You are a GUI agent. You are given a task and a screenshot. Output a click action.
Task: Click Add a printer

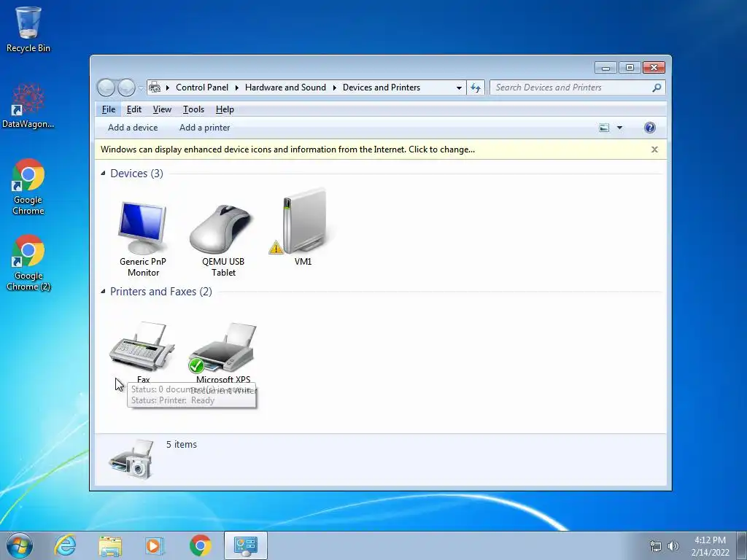pos(204,128)
